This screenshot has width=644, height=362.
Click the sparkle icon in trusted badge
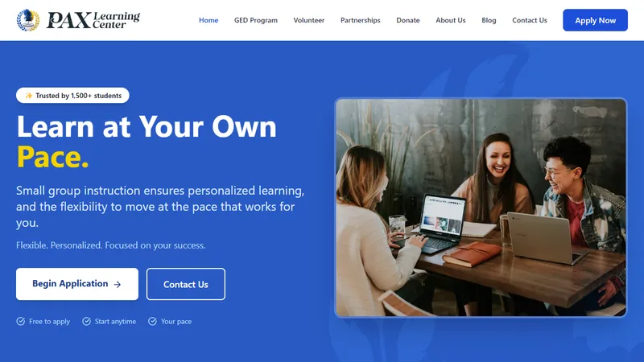pos(29,96)
